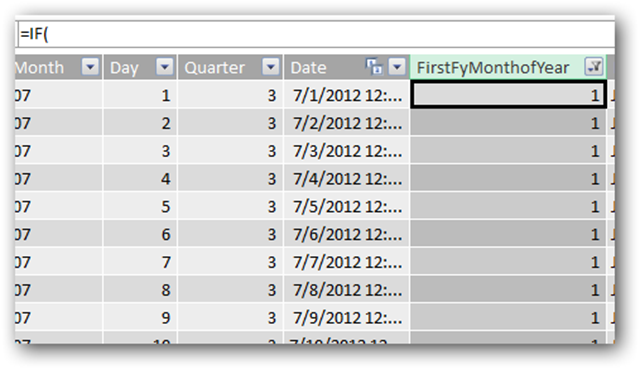
Task: Click the relationship icon in Date header
Action: [374, 67]
